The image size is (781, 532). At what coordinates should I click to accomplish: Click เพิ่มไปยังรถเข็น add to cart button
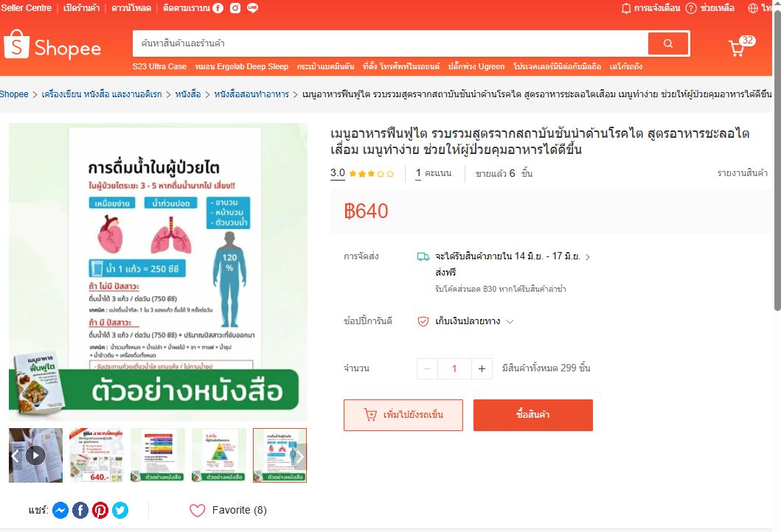point(403,415)
